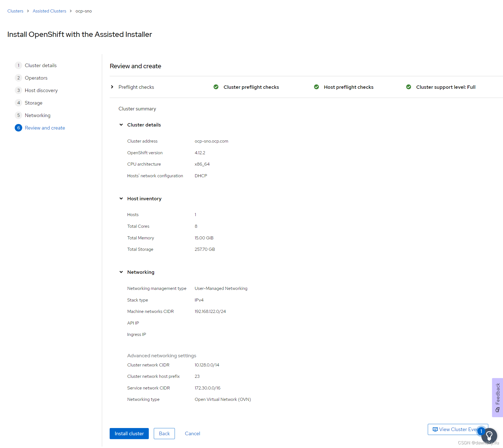Click the Total Cores value 8
Viewport: 503px width, 448px height.
[196, 226]
